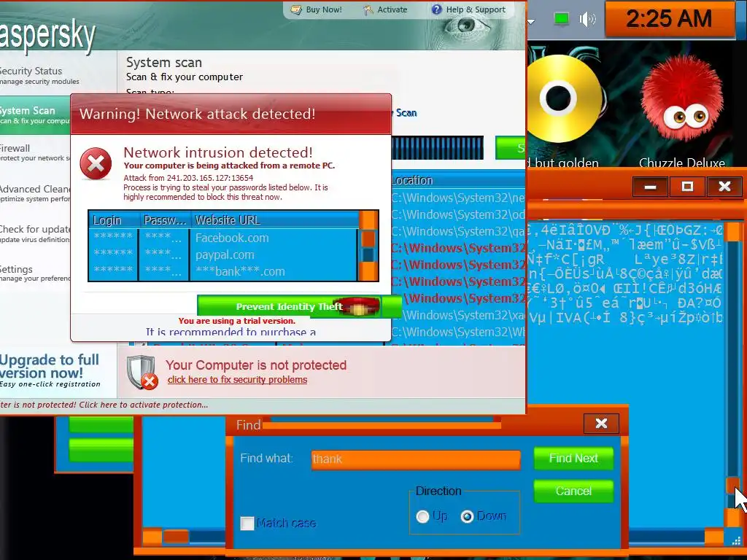This screenshot has height=560, width=747.
Task: Select the ***bank***.com row
Action: tap(223, 271)
